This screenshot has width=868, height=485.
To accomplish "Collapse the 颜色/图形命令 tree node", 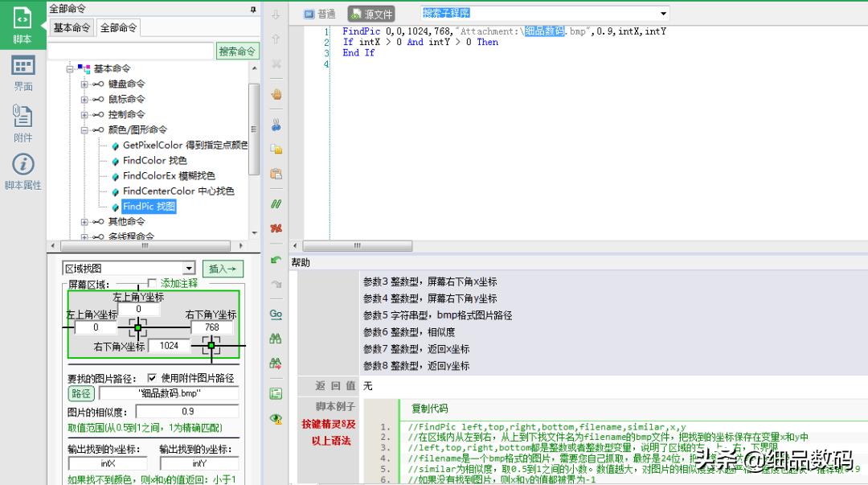I will 84,129.
